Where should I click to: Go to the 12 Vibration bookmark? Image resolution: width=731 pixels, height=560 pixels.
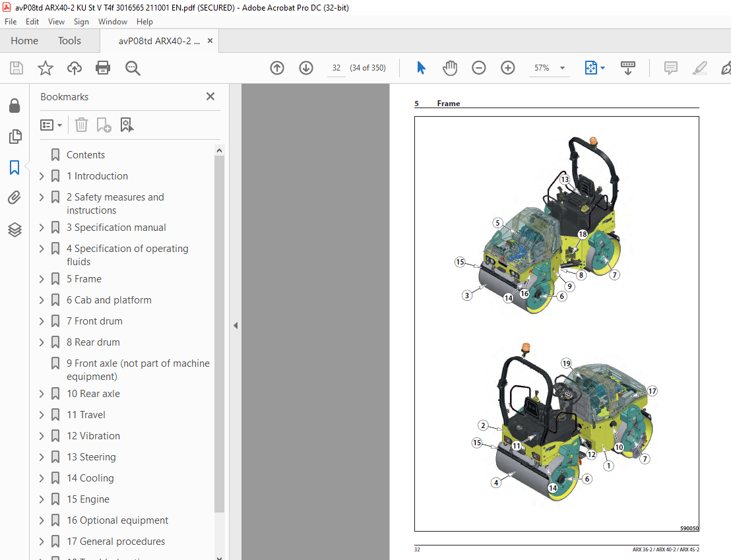93,435
